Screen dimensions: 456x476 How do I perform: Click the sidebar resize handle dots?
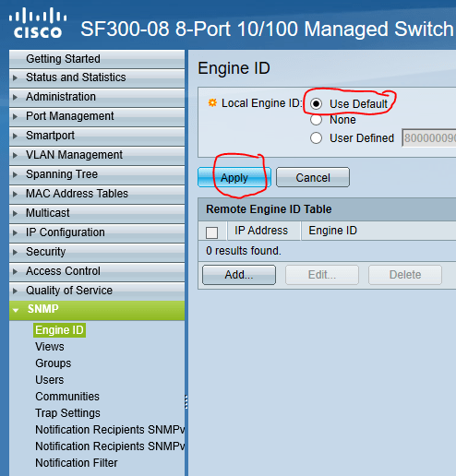[x=186, y=402]
